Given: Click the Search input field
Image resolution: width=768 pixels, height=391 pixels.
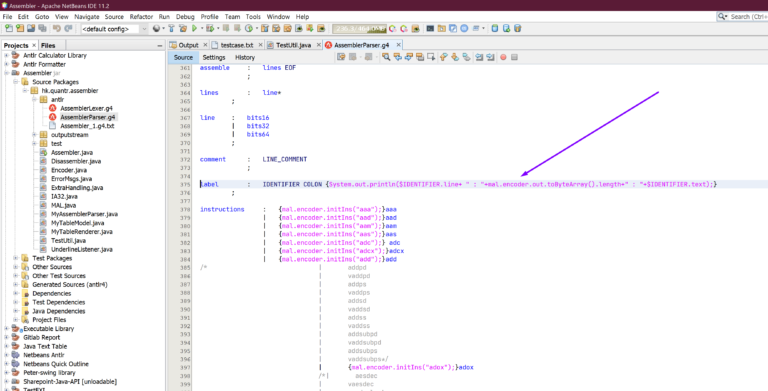Looking at the screenshot, I should pos(743,17).
